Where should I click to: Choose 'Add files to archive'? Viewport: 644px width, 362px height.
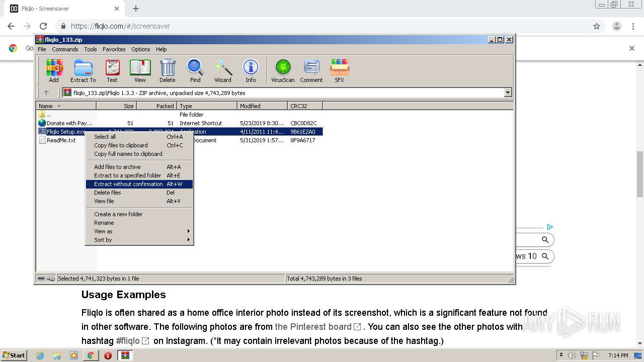[139, 167]
